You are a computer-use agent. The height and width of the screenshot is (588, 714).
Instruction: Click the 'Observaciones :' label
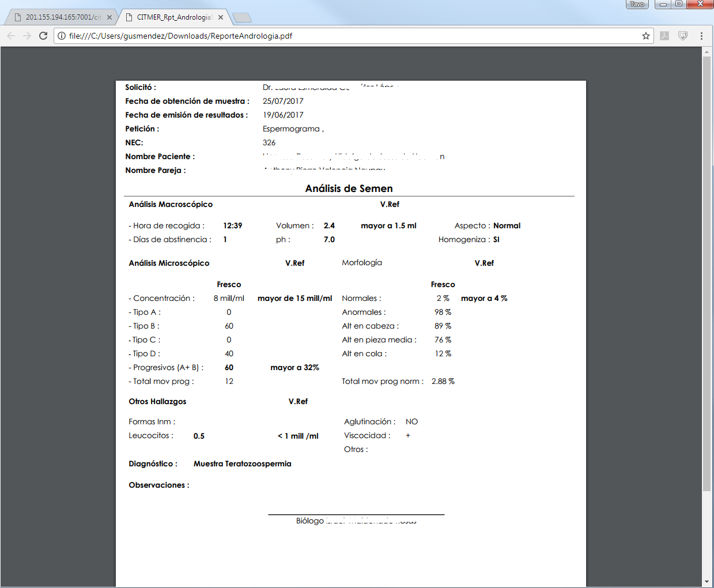pos(159,485)
